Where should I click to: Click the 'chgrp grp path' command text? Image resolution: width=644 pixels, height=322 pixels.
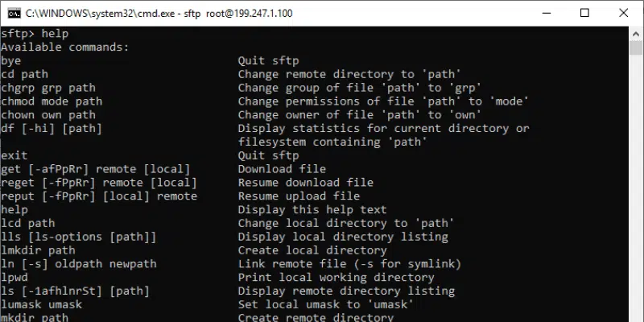(48, 88)
